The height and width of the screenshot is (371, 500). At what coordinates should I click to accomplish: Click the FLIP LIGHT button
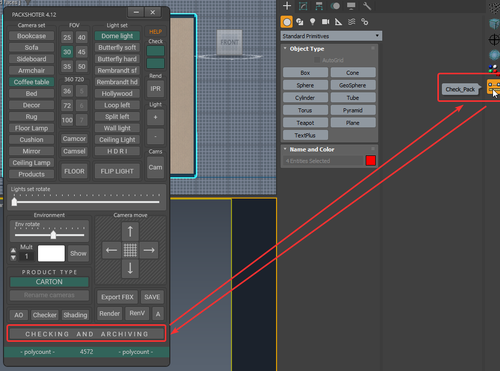coord(117,171)
